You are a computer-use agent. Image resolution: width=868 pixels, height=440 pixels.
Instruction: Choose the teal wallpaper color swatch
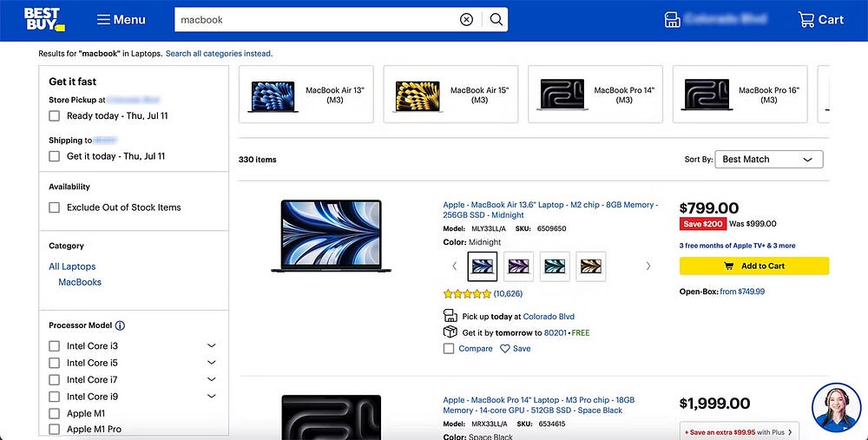point(555,266)
